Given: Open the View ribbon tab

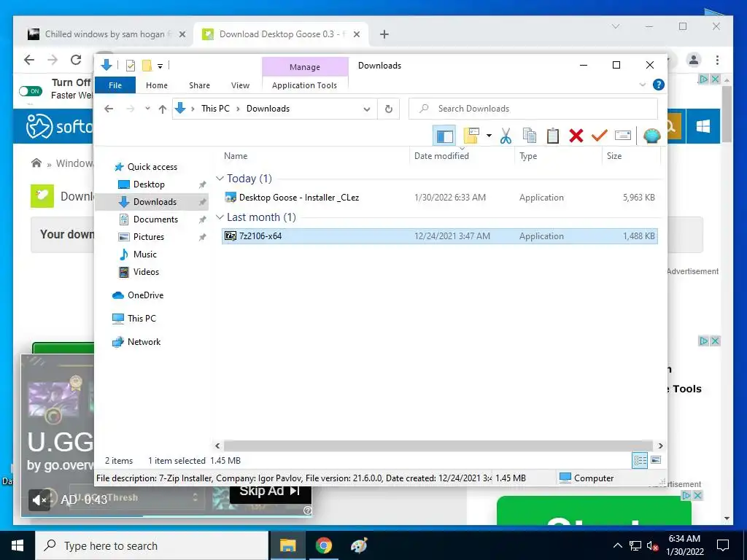Looking at the screenshot, I should pyautogui.click(x=240, y=85).
